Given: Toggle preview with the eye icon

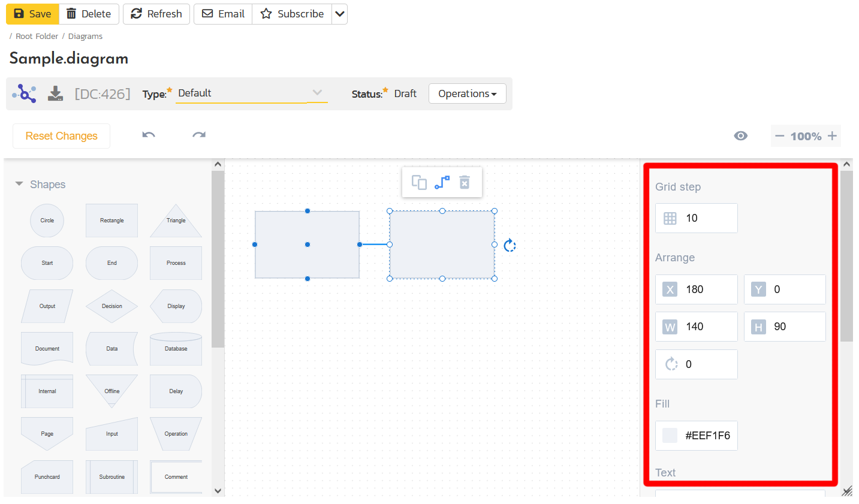Looking at the screenshot, I should [741, 136].
